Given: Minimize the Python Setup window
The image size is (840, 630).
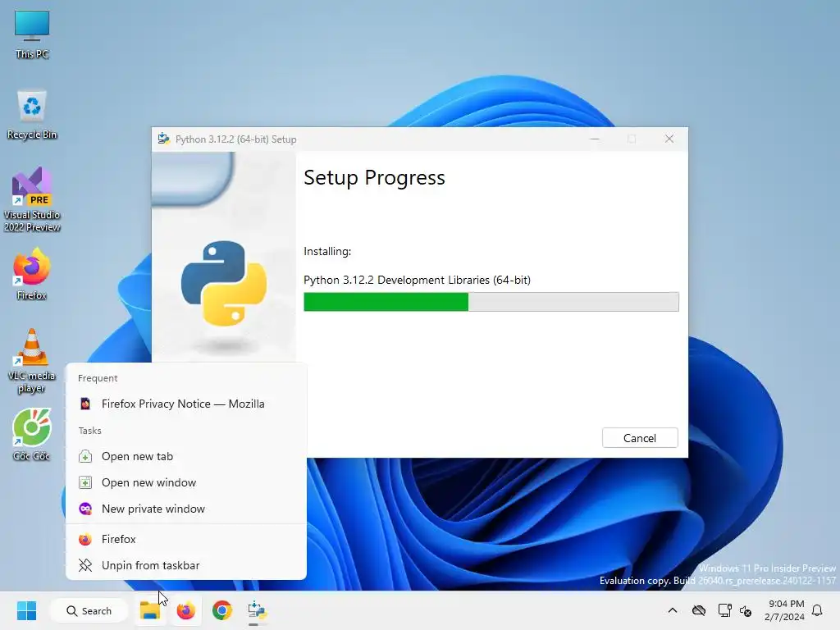Looking at the screenshot, I should point(595,139).
